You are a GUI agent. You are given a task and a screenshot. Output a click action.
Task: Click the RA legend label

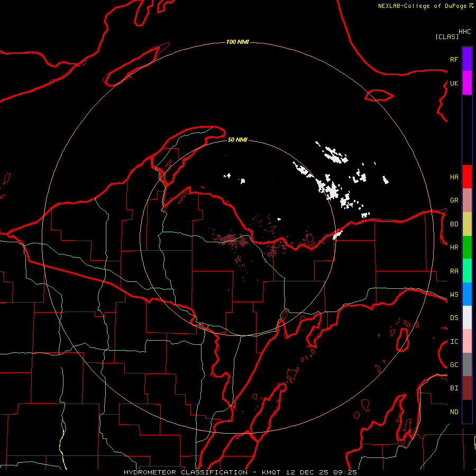pyautogui.click(x=454, y=271)
